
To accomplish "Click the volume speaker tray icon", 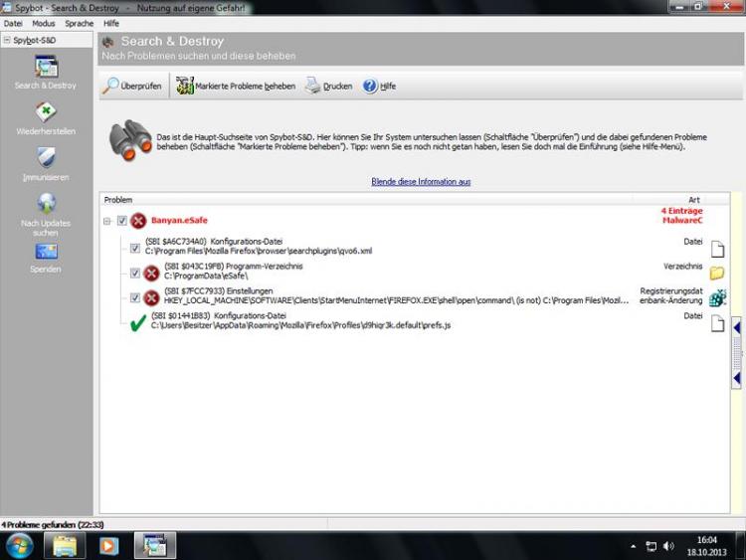I will (x=668, y=546).
